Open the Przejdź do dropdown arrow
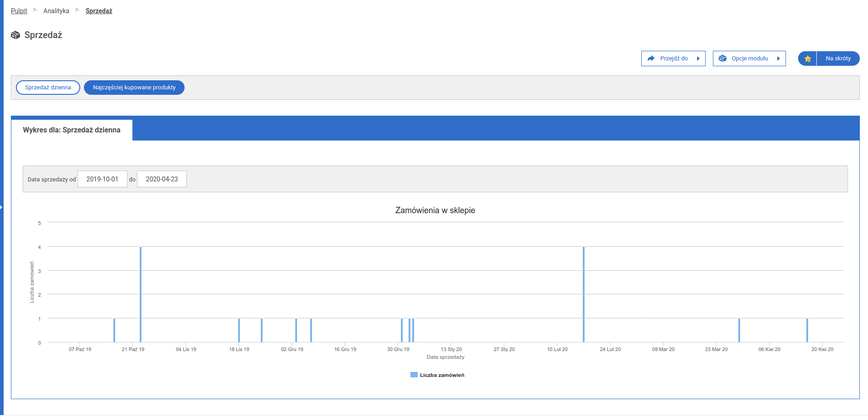Image resolution: width=868 pixels, height=420 pixels. pos(698,59)
